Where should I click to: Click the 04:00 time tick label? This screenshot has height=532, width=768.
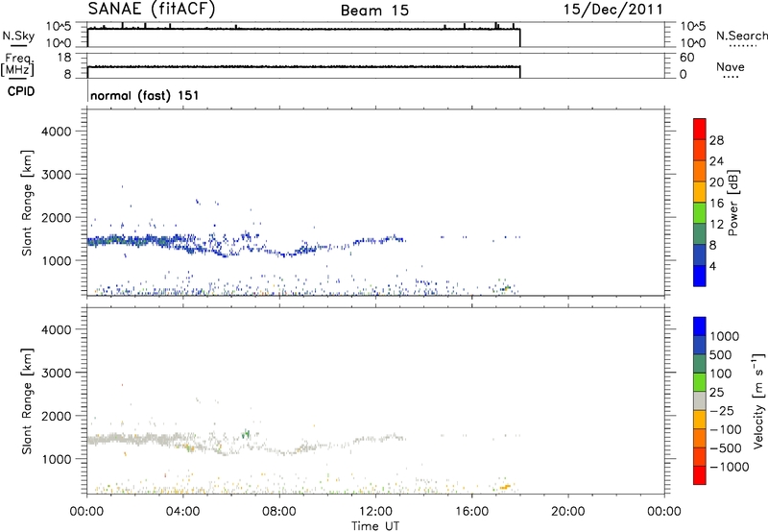pyautogui.click(x=183, y=512)
